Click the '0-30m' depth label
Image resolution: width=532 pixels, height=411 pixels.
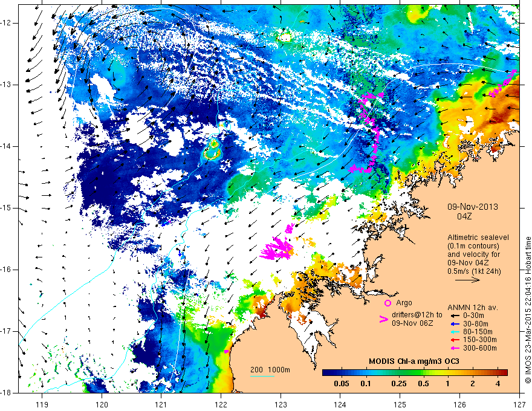click(x=475, y=316)
